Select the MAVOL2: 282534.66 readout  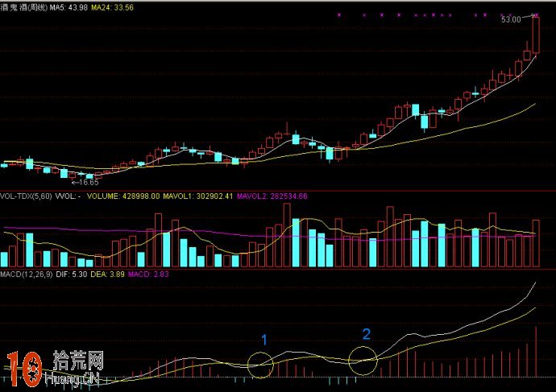(x=272, y=196)
